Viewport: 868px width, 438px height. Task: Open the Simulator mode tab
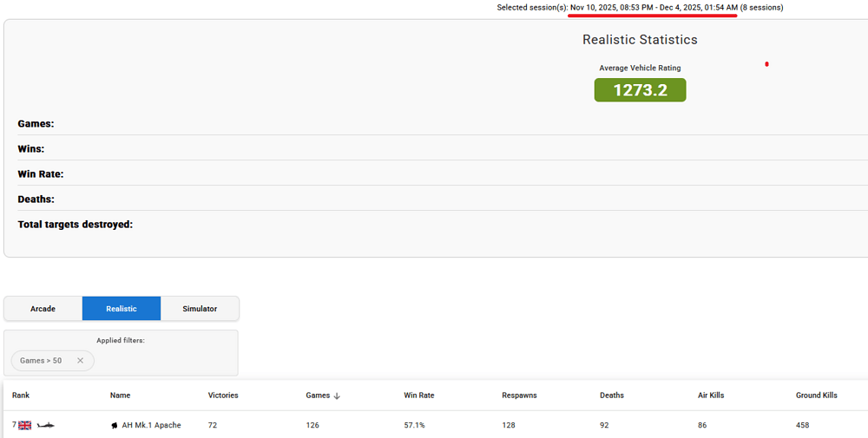pyautogui.click(x=200, y=309)
